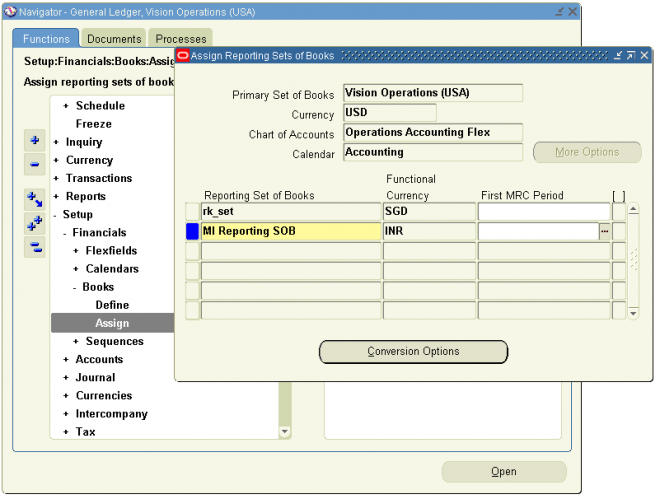This screenshot has height=499, width=660.
Task: Expand the Sequences tree node
Action: click(x=76, y=342)
